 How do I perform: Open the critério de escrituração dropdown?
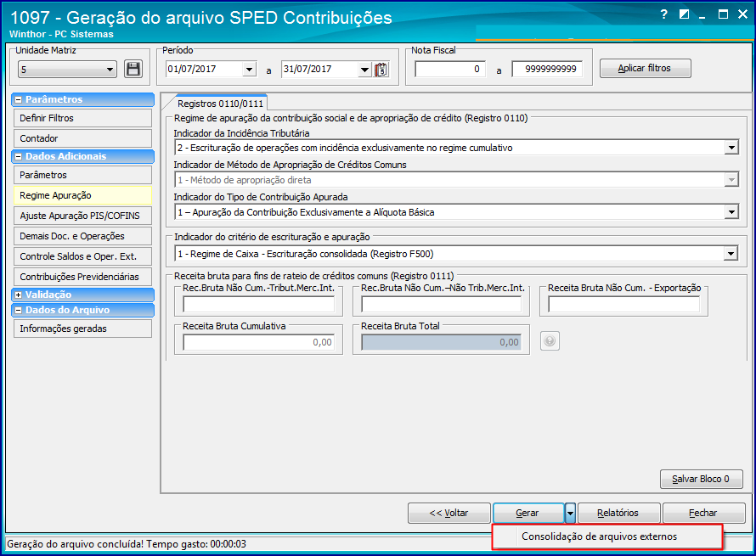tap(731, 254)
